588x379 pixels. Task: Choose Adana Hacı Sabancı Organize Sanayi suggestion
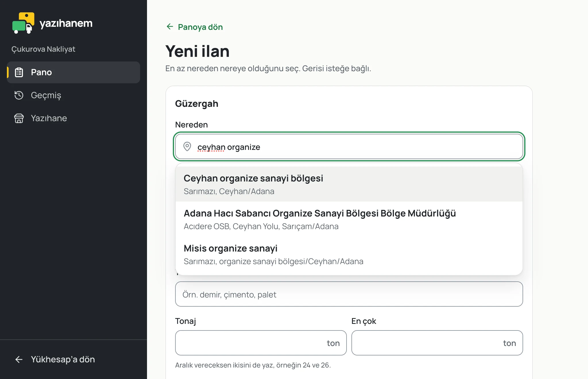click(x=349, y=219)
